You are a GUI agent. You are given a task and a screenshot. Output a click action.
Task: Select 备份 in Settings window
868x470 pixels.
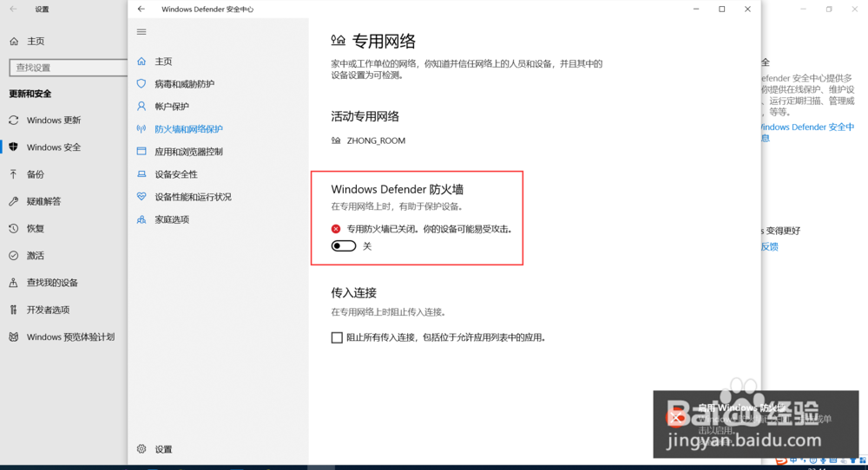point(36,174)
